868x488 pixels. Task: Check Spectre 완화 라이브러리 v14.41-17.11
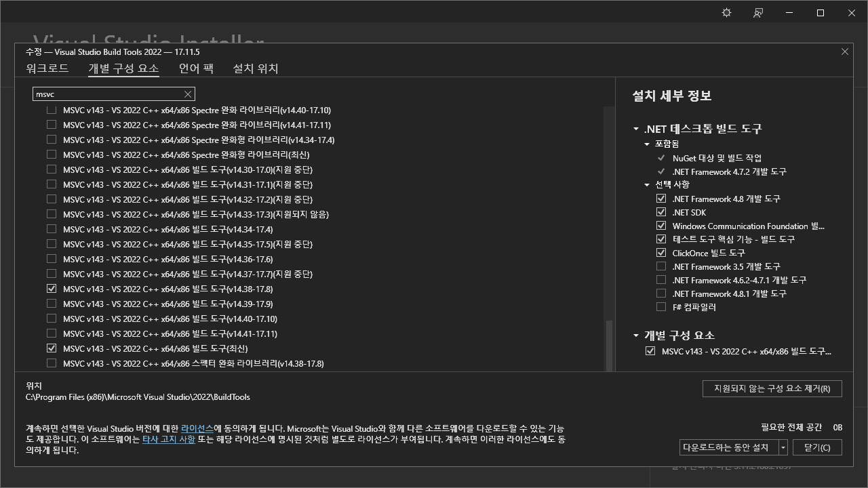[x=52, y=125]
